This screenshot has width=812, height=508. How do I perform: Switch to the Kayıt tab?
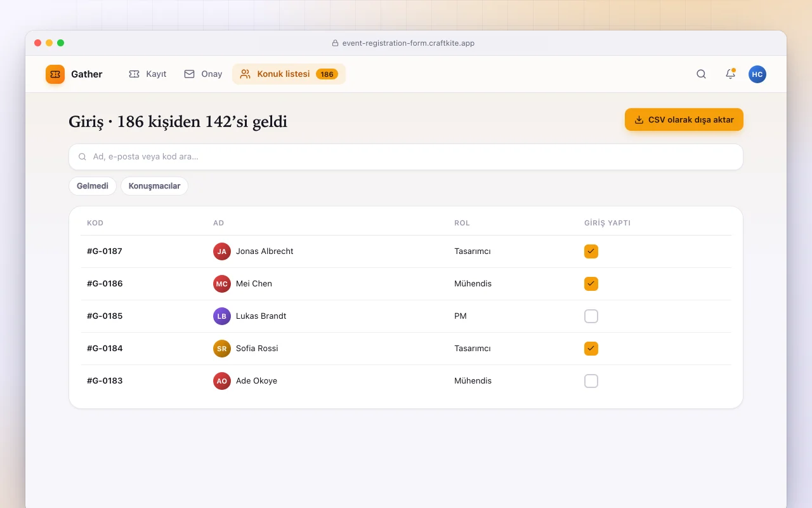point(147,74)
